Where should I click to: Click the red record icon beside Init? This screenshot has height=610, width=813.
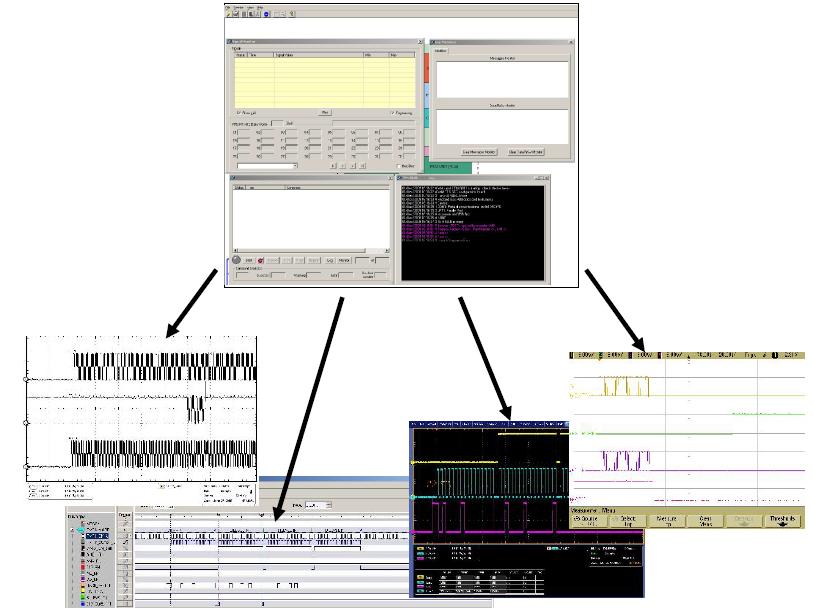(x=259, y=260)
